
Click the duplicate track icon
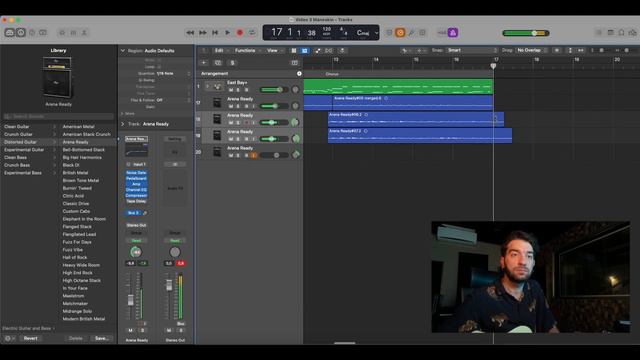(x=218, y=63)
